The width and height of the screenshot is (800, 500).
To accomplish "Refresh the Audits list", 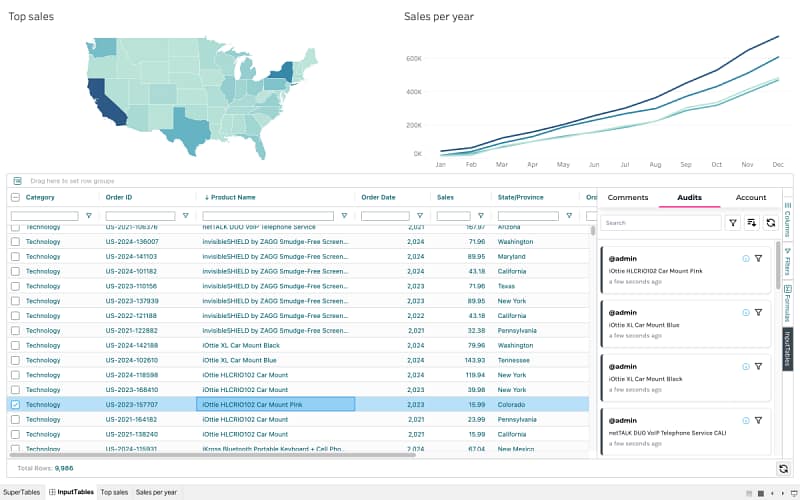I will 770,223.
